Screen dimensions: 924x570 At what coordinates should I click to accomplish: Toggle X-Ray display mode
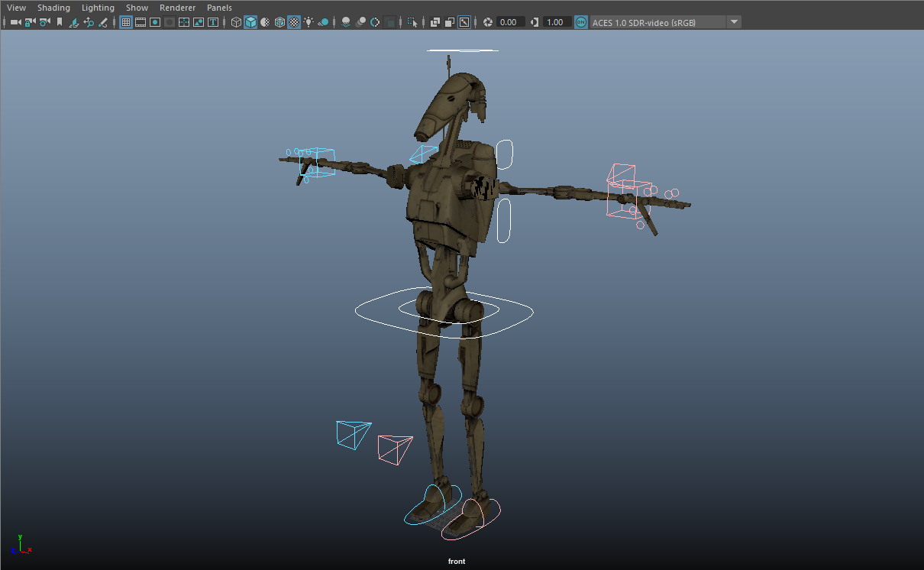click(x=435, y=22)
